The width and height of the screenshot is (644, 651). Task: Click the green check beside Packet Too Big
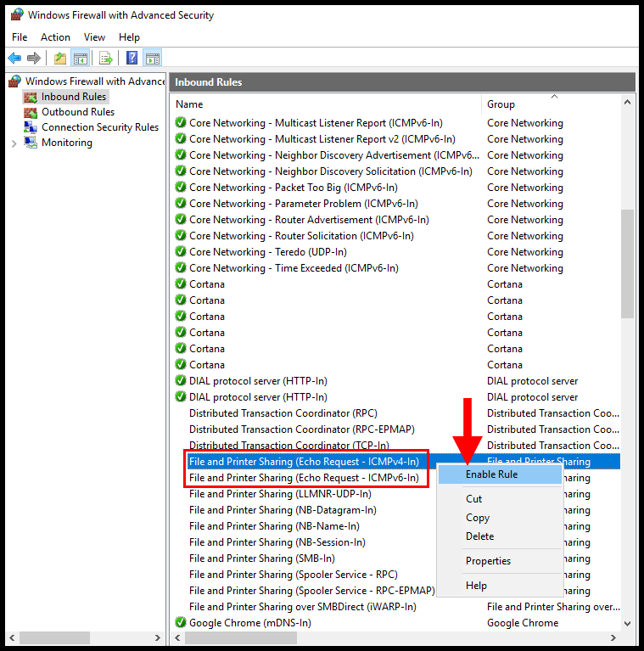[x=181, y=187]
